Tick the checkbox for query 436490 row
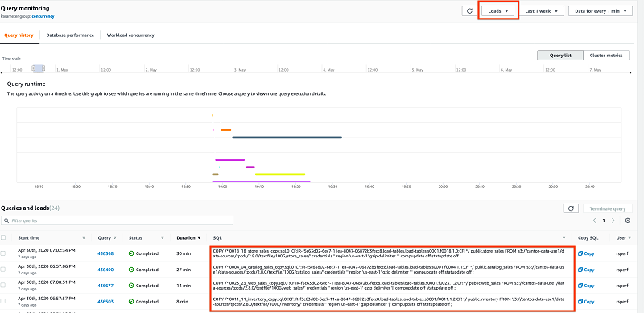644x313 pixels. click(3, 270)
